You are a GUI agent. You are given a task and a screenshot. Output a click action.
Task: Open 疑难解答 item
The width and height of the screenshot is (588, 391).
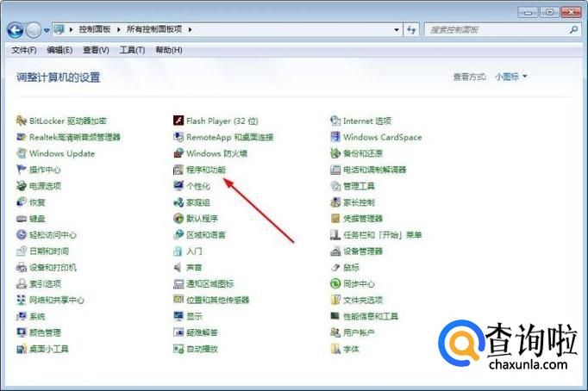(x=196, y=332)
